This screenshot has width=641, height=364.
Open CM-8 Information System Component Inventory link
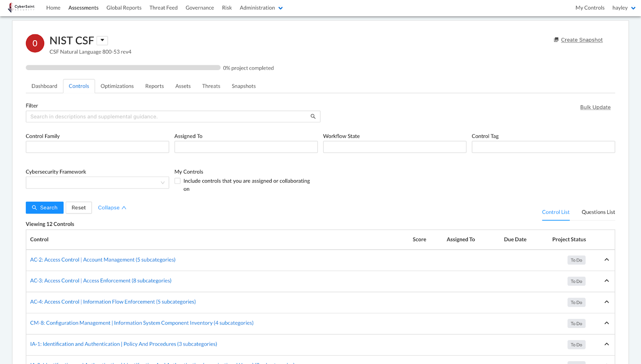click(x=142, y=323)
